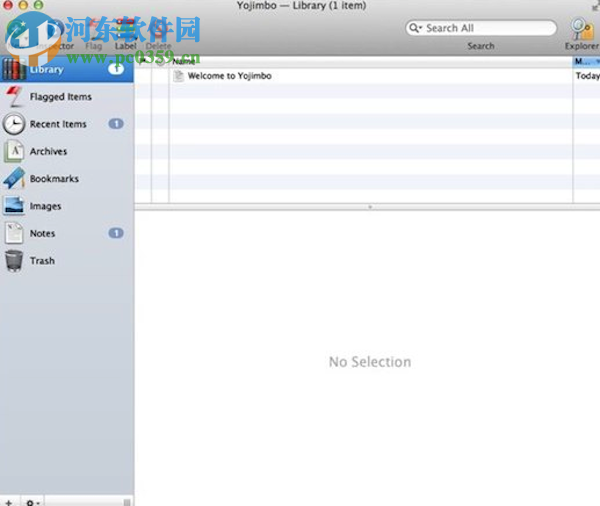Click the Delete toolbar button

coord(158,35)
